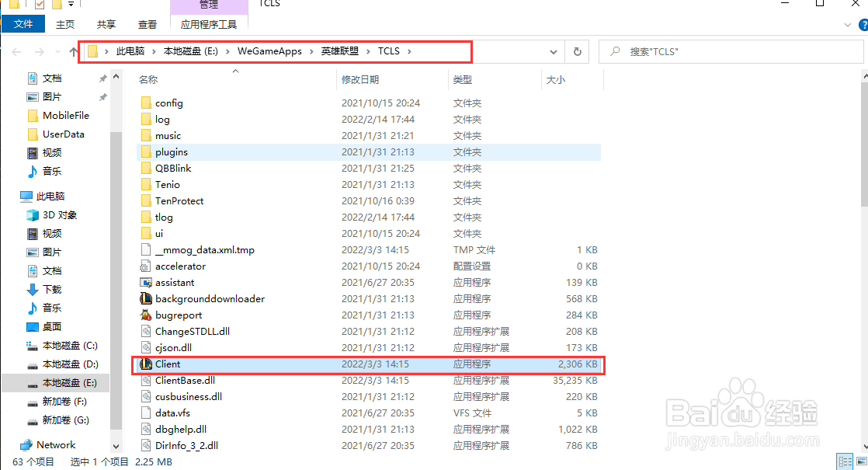Open the 管理 contextual tab
This screenshot has width=868, height=470.
coord(209,5)
